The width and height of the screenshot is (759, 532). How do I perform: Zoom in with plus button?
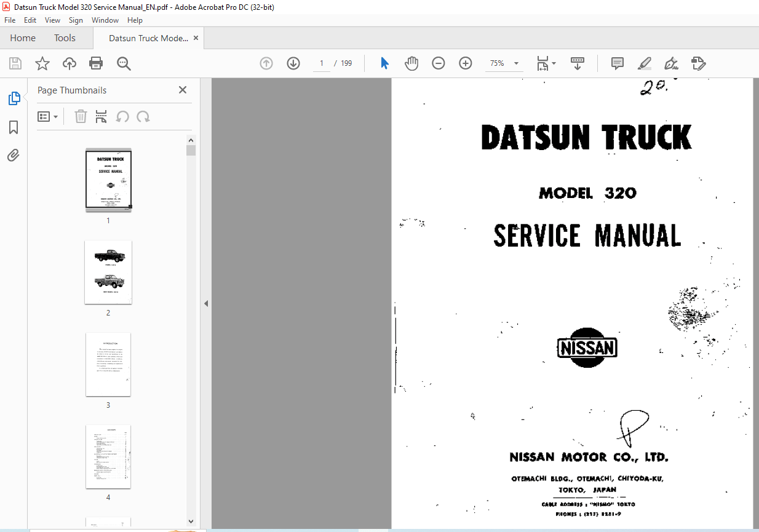coord(466,63)
